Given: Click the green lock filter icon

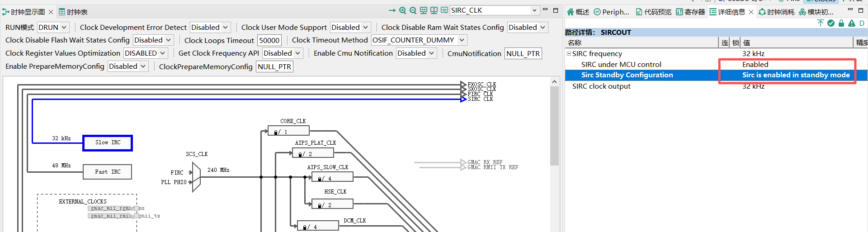Looking at the screenshot, I should (841, 23).
